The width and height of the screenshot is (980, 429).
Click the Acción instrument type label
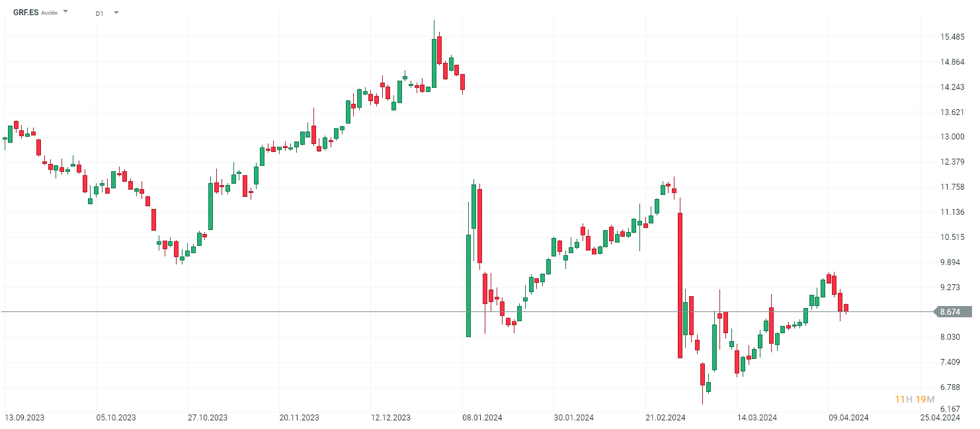pyautogui.click(x=50, y=13)
